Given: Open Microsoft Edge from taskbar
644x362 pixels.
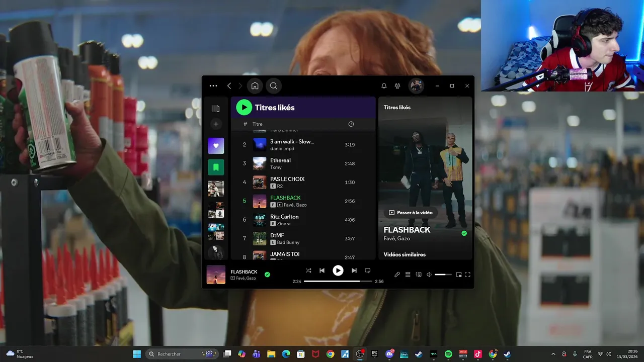Looking at the screenshot, I should pyautogui.click(x=286, y=354).
